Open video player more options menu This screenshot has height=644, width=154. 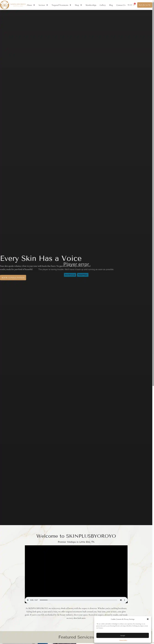click(x=125, y=600)
